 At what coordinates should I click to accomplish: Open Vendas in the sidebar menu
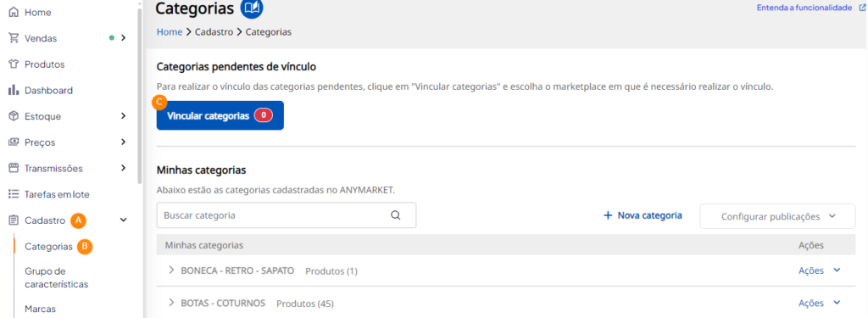41,38
